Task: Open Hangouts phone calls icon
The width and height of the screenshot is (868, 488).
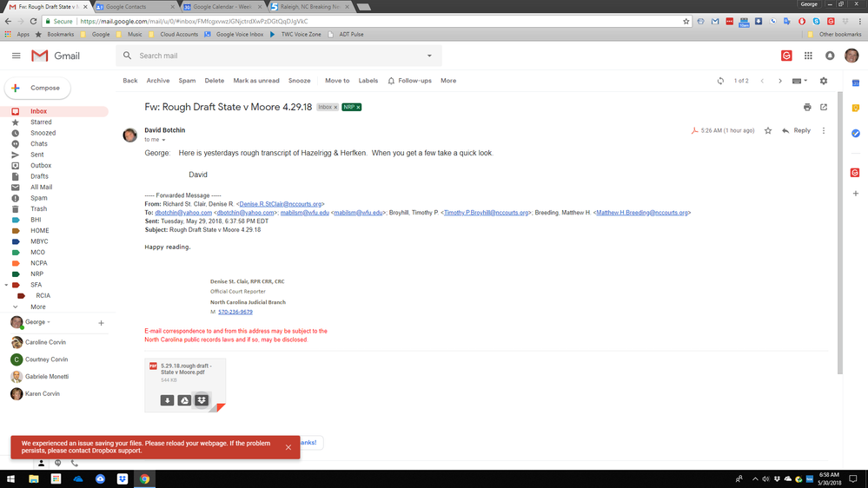Action: coord(74,463)
